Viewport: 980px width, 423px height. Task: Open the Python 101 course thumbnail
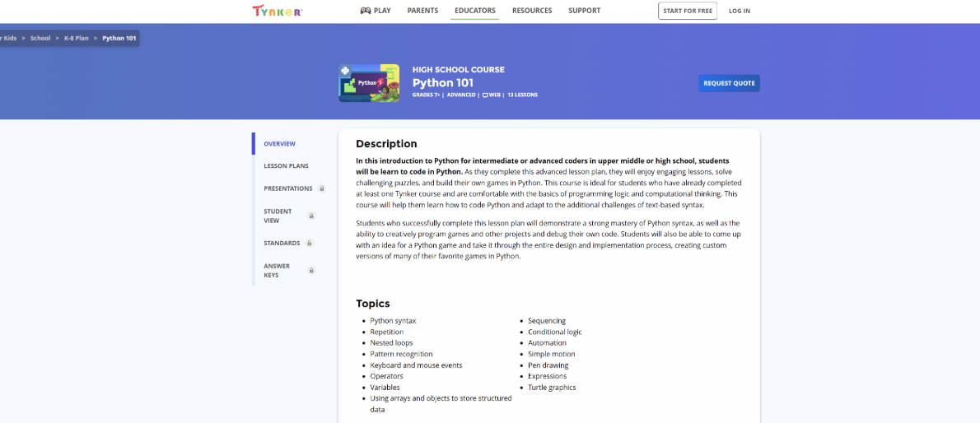tap(370, 83)
